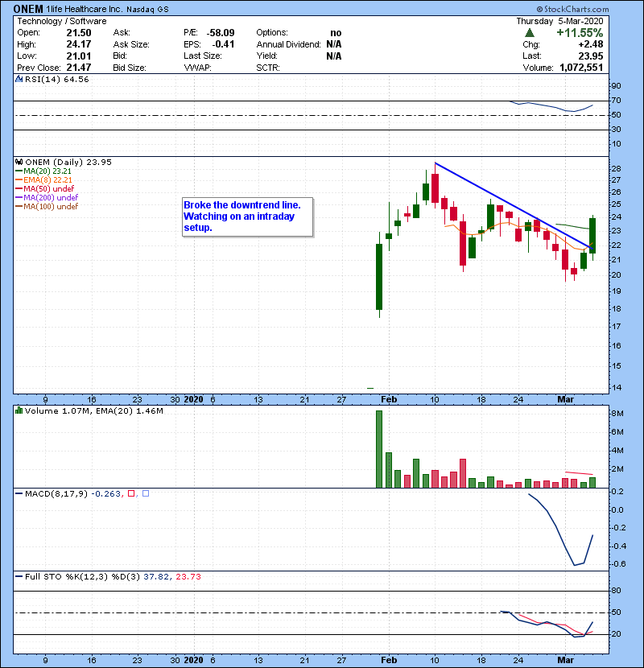Click the 0.0 label on the MACD axis

click(618, 510)
